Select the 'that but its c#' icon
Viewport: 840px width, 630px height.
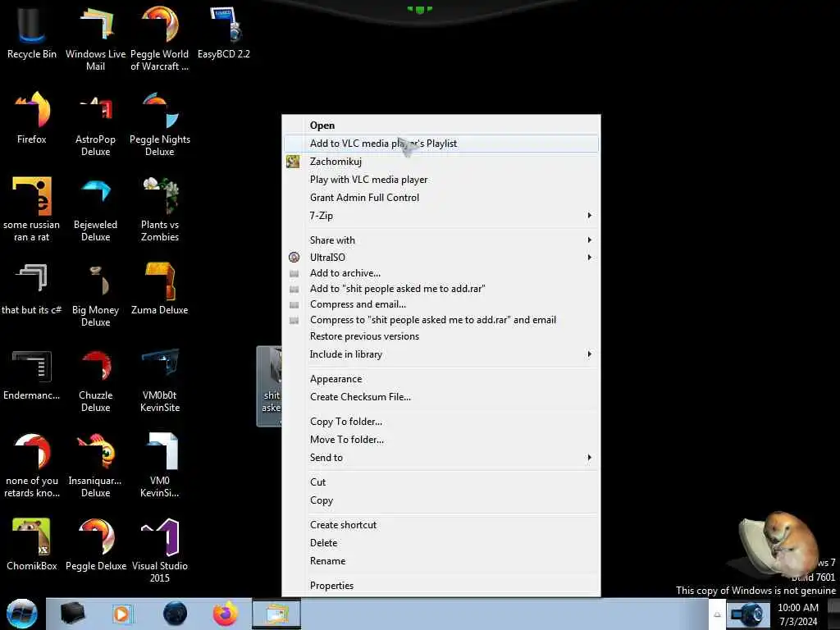32,288
